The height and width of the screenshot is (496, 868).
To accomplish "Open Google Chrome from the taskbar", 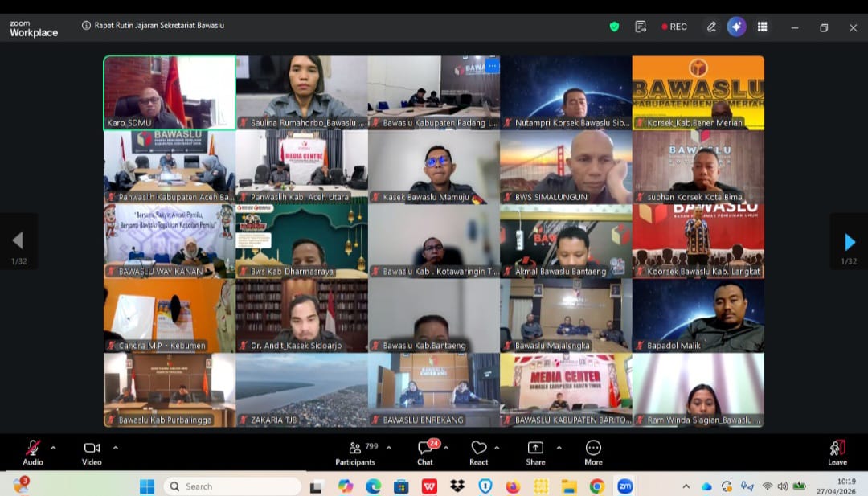I will pos(596,486).
